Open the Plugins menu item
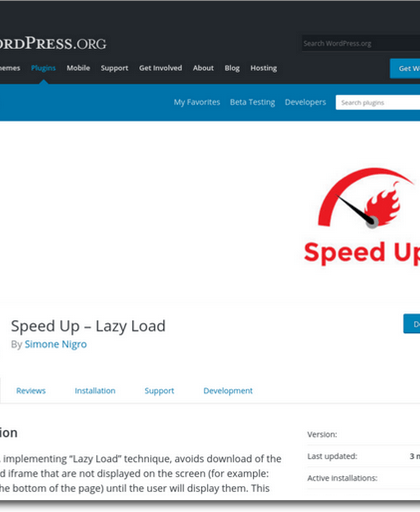 pyautogui.click(x=43, y=68)
